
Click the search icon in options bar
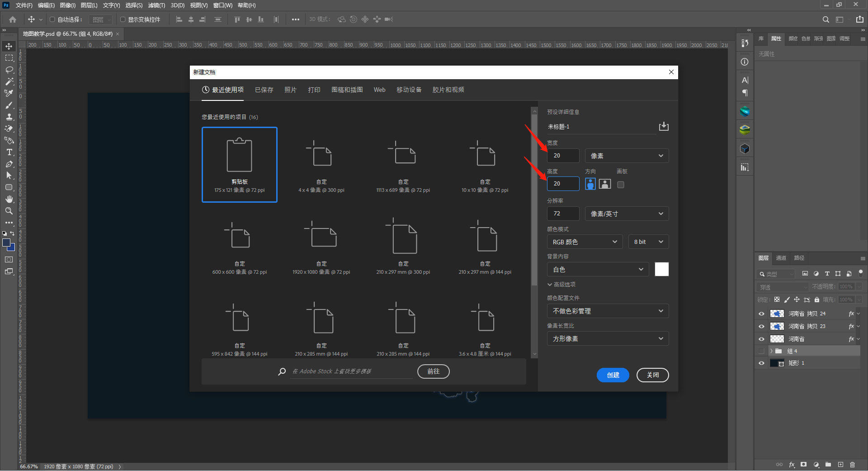coord(826,19)
